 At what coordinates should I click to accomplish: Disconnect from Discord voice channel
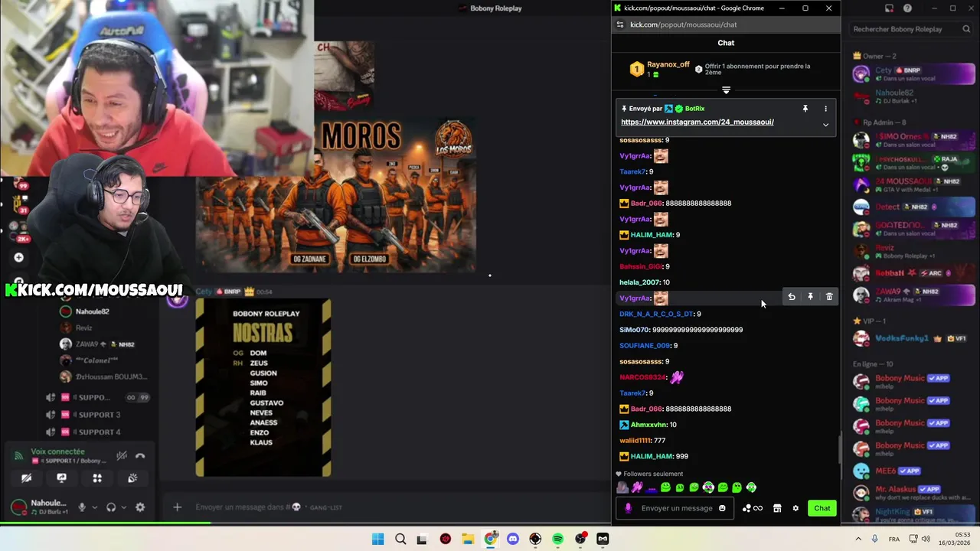140,456
